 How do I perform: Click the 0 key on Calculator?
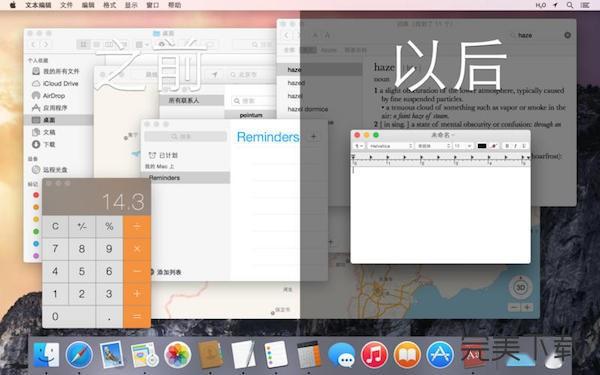point(69,316)
